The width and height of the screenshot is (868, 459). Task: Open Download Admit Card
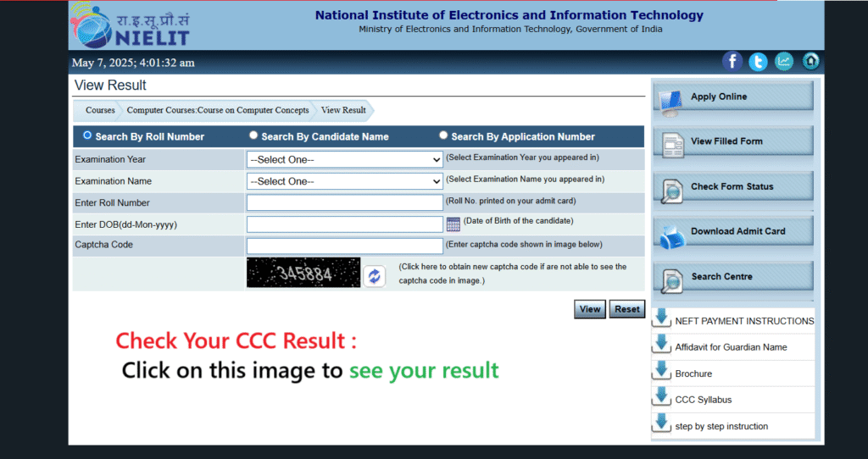733,231
